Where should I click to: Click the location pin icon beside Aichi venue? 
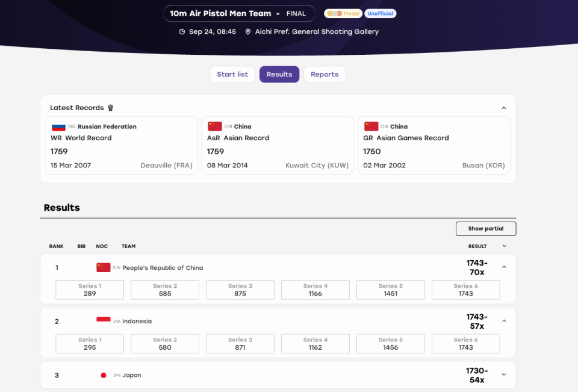click(248, 32)
